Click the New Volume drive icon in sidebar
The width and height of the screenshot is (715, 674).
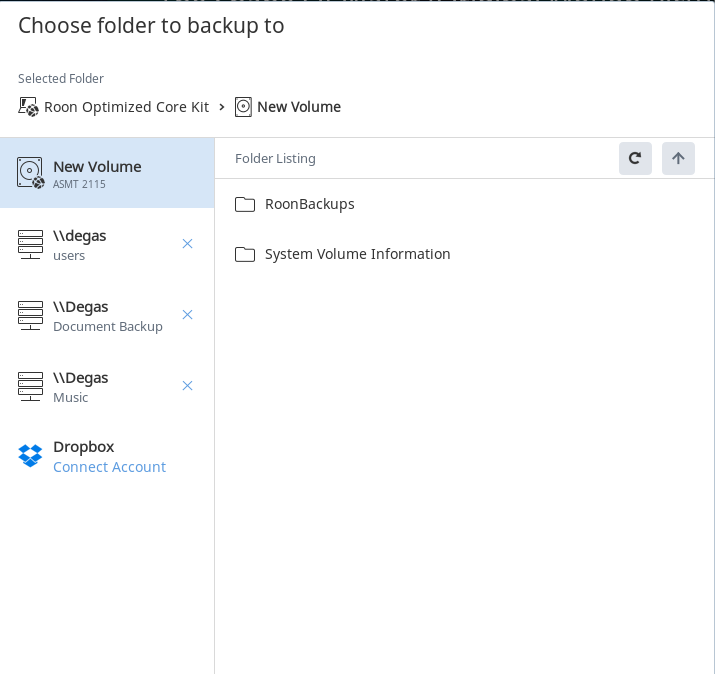click(31, 173)
